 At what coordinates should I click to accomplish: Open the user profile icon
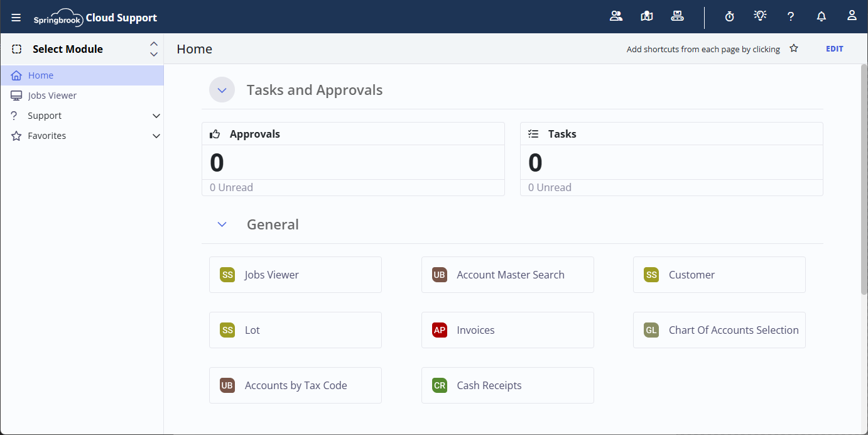pos(852,16)
